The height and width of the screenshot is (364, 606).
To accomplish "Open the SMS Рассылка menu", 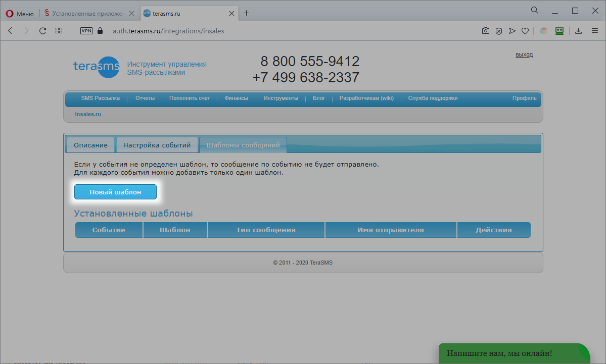I will pyautogui.click(x=101, y=98).
